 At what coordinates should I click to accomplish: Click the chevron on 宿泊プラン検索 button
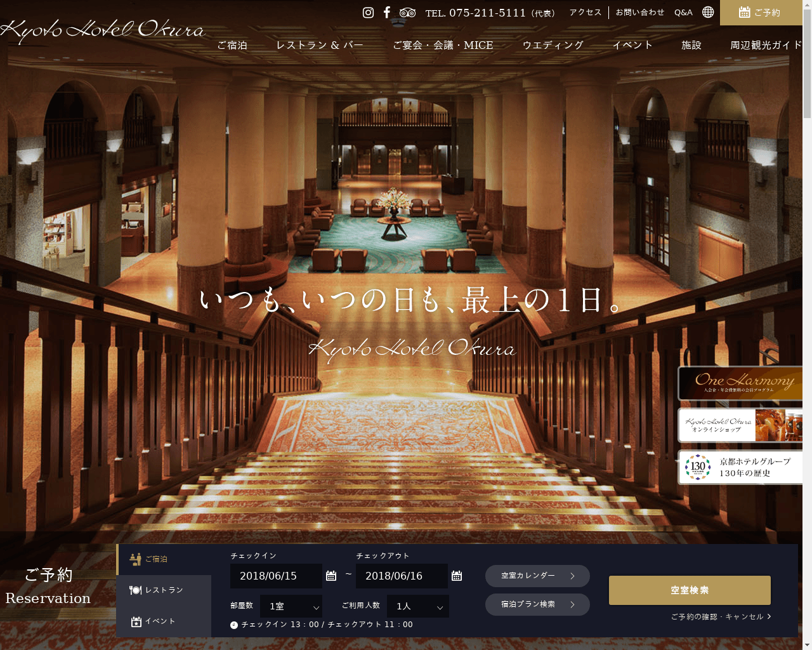572,604
